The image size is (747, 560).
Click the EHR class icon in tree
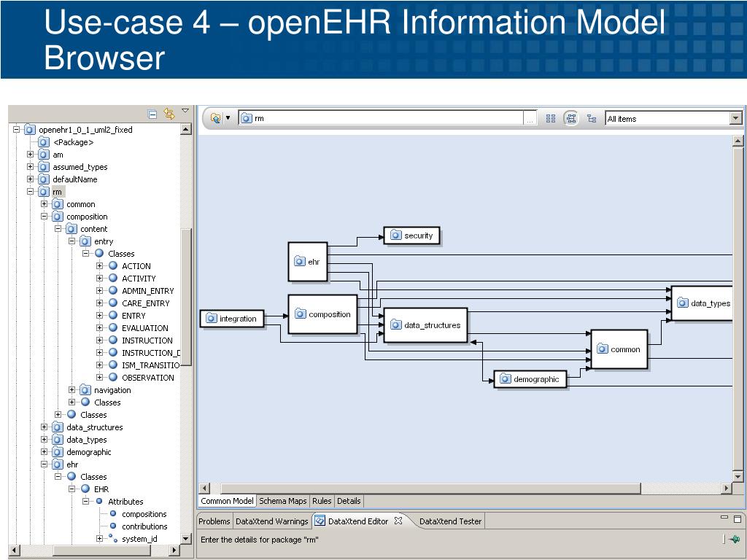point(85,489)
